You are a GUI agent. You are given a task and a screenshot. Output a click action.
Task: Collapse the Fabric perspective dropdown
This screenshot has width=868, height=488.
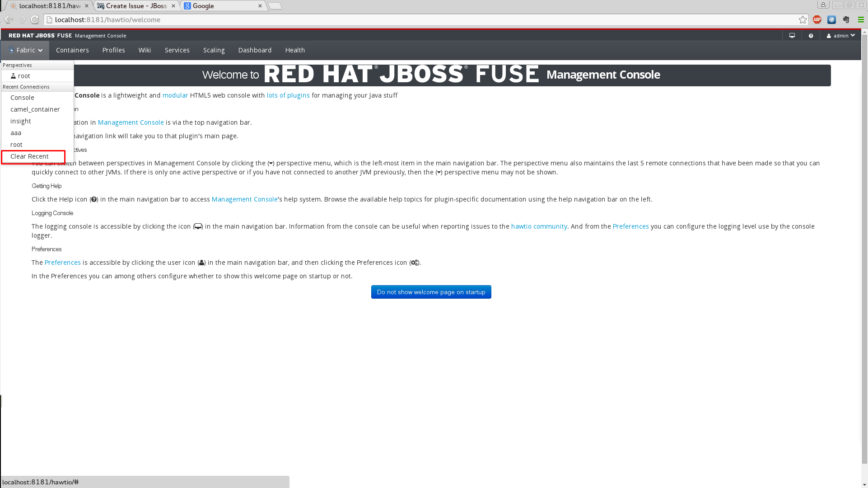(25, 50)
